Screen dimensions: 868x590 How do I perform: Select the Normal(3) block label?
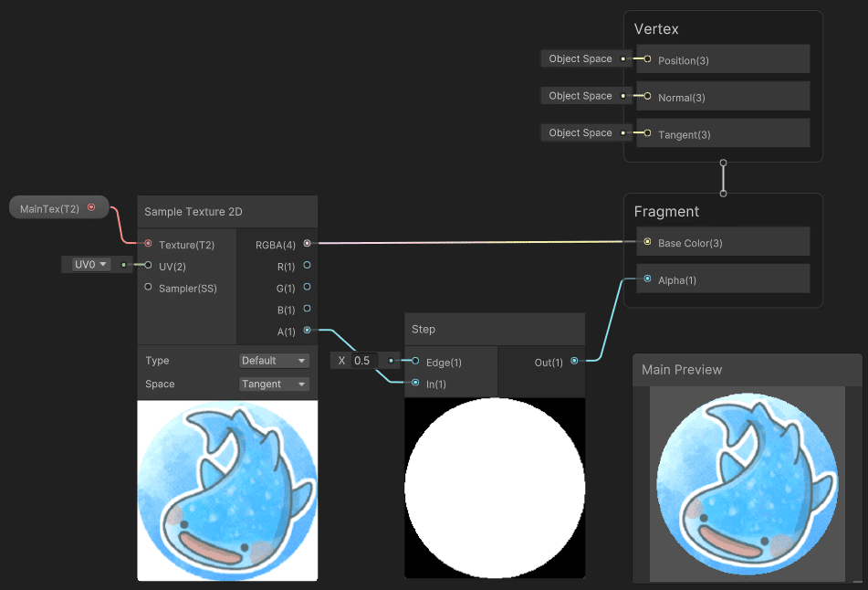point(682,98)
